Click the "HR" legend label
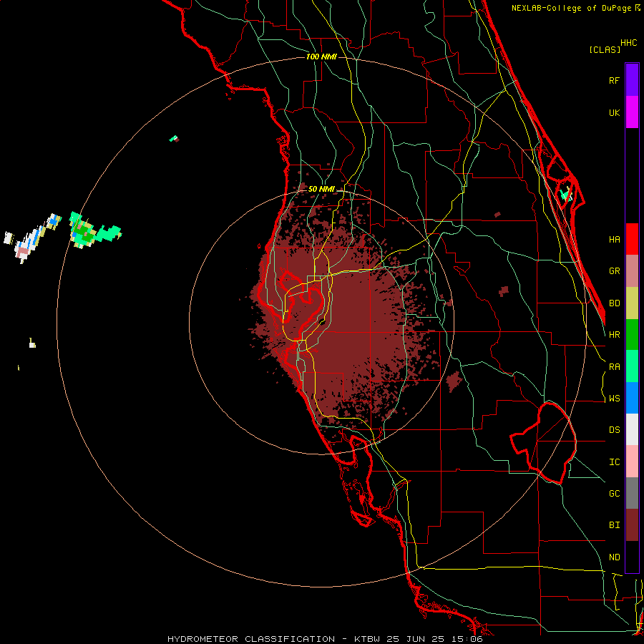 coord(614,335)
